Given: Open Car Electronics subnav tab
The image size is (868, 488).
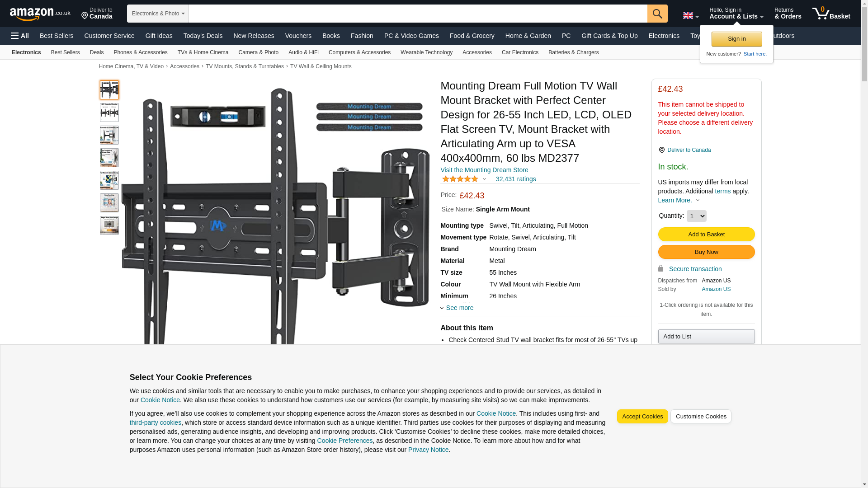Looking at the screenshot, I should tap(519, 52).
